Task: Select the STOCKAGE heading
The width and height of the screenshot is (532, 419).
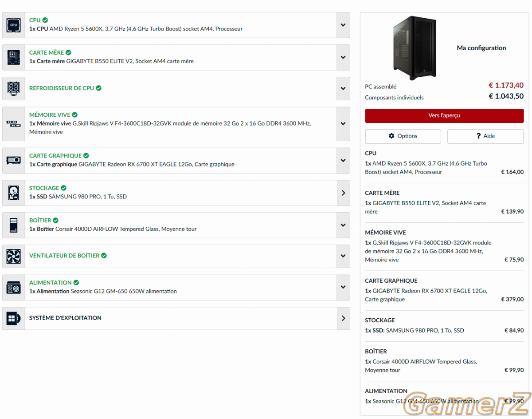Action: 44,188
